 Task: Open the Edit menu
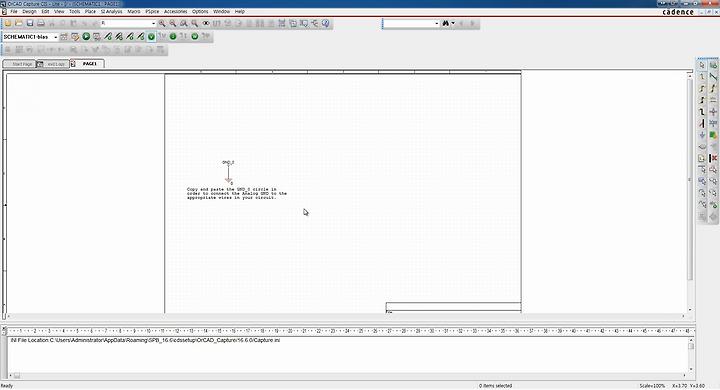tap(45, 11)
